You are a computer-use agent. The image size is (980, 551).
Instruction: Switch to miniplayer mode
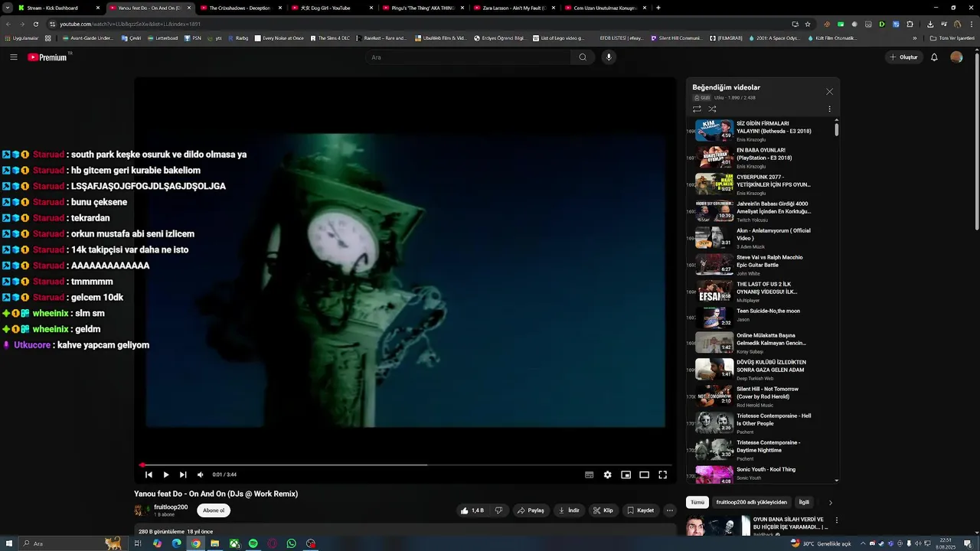[x=626, y=474]
